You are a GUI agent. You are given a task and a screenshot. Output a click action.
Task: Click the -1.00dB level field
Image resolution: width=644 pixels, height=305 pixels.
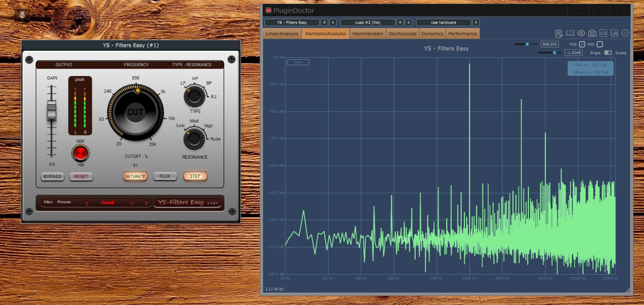[x=574, y=53]
